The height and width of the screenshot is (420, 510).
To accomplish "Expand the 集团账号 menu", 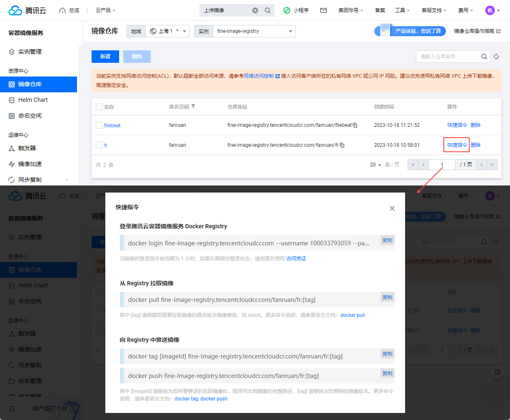I will (351, 10).
